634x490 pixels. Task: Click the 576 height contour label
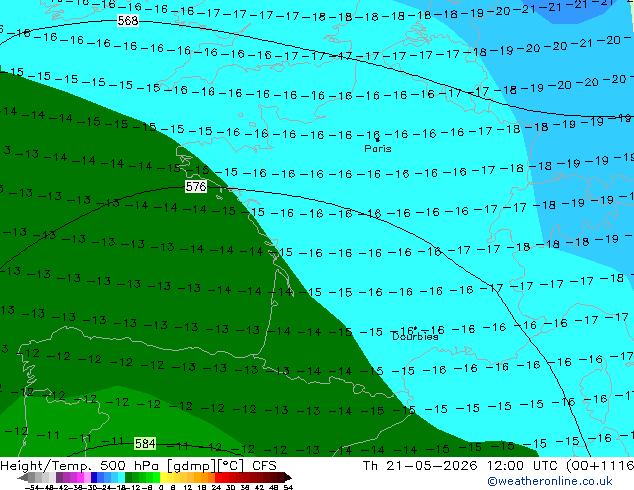click(196, 186)
